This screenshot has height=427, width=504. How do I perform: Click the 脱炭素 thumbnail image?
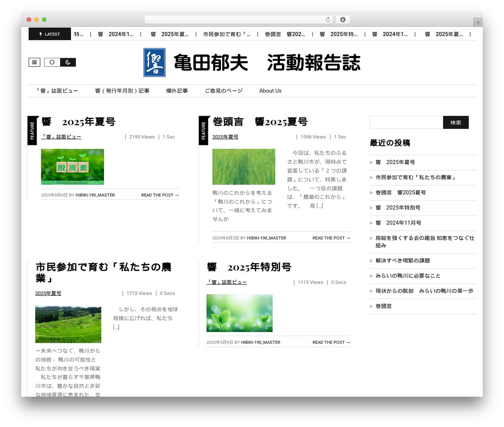tap(72, 167)
